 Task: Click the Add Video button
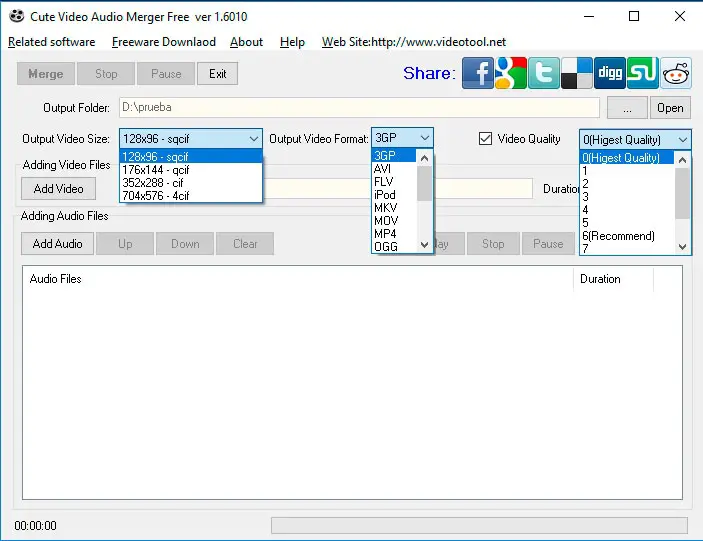tap(58, 189)
